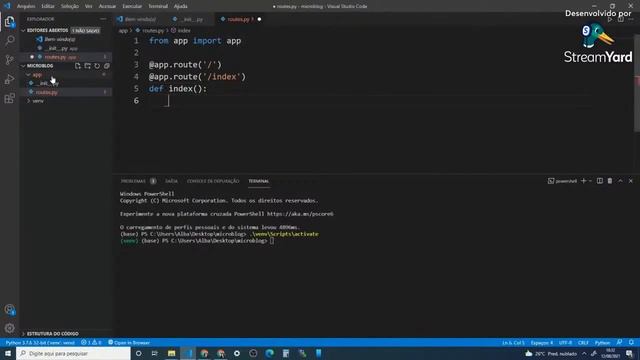640x360 pixels.
Task: Collapse all folders in MICROBLOG explorer
Action: pos(107,66)
